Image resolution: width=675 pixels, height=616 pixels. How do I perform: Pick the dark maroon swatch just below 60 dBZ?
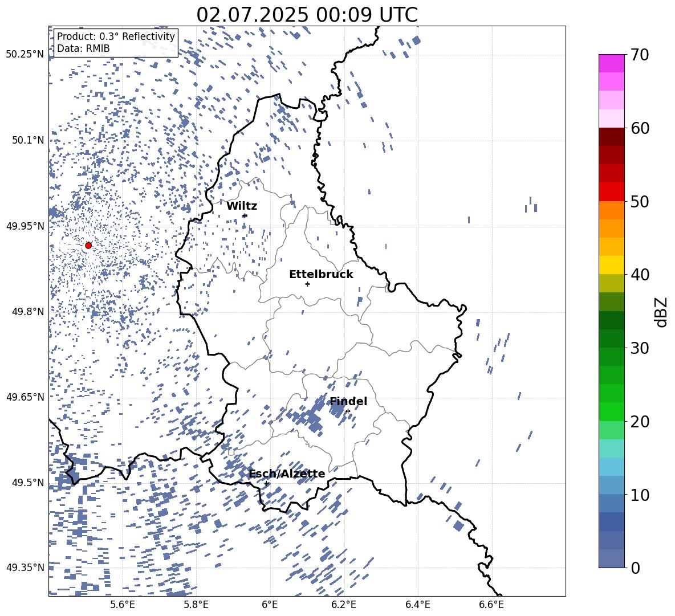coord(611,137)
